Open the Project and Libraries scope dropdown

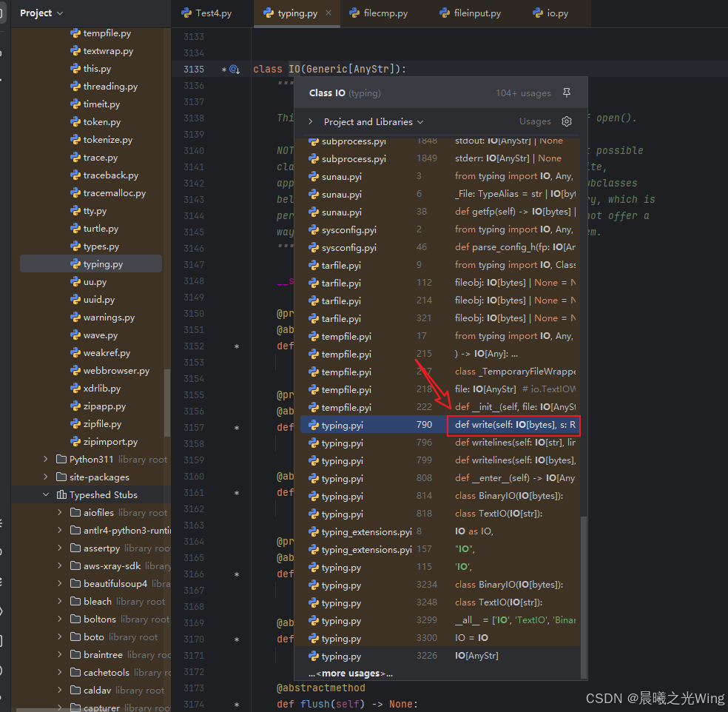pos(374,121)
